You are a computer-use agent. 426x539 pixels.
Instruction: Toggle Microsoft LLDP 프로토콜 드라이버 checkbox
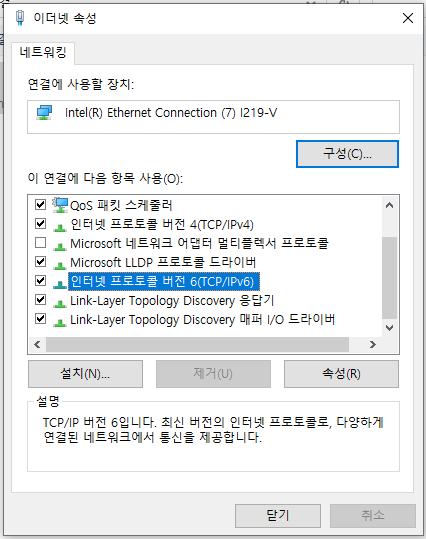pos(41,262)
